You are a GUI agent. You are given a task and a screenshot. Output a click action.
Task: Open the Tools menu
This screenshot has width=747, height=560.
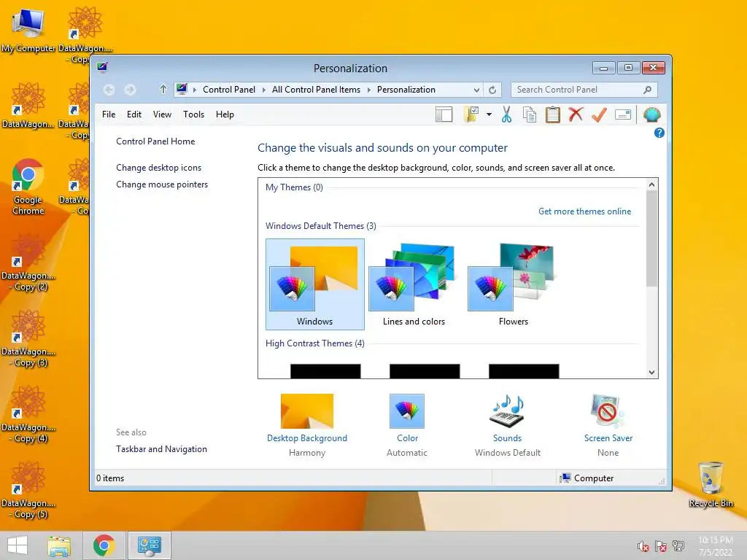point(193,114)
